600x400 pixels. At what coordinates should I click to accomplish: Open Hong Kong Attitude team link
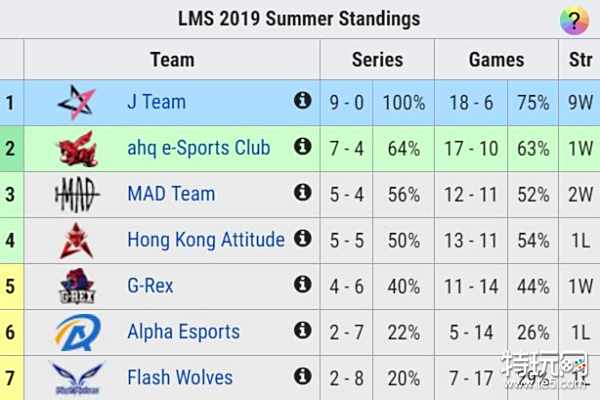[205, 239]
